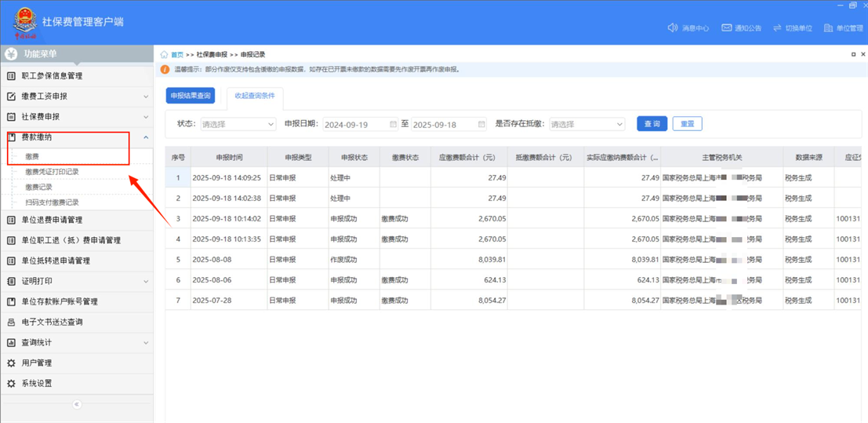This screenshot has height=423, width=868.
Task: Click the 切换单位 switch unit icon
Action: 777,28
